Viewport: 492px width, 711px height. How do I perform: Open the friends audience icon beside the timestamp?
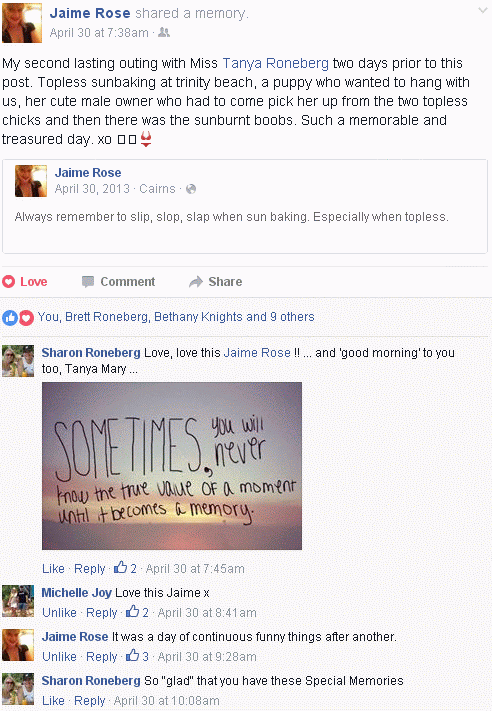tap(164, 33)
